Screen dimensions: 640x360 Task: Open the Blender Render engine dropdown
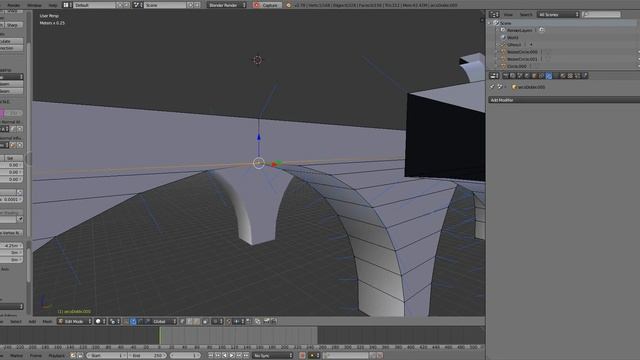point(227,5)
